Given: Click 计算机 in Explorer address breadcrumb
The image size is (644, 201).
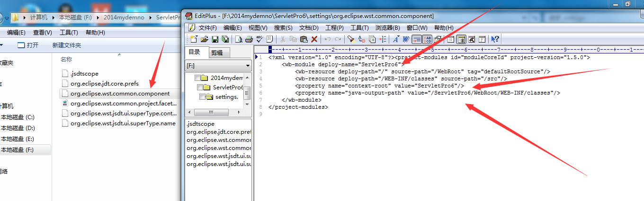Looking at the screenshot, I should point(39,17).
